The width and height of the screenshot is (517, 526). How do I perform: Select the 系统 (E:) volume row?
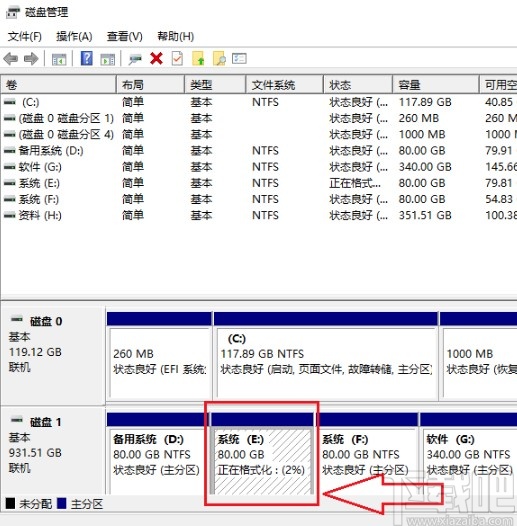pos(258,183)
